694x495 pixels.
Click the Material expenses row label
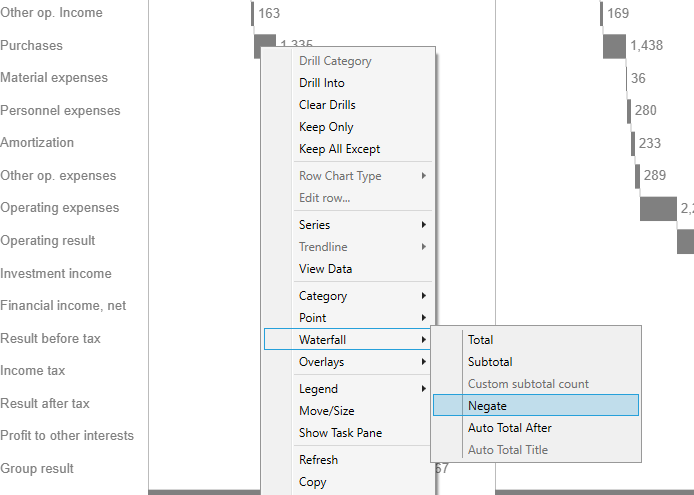click(54, 78)
